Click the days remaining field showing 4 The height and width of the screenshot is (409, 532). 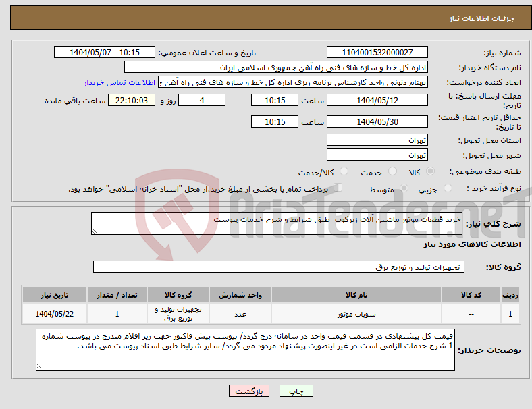pyautogui.click(x=202, y=100)
